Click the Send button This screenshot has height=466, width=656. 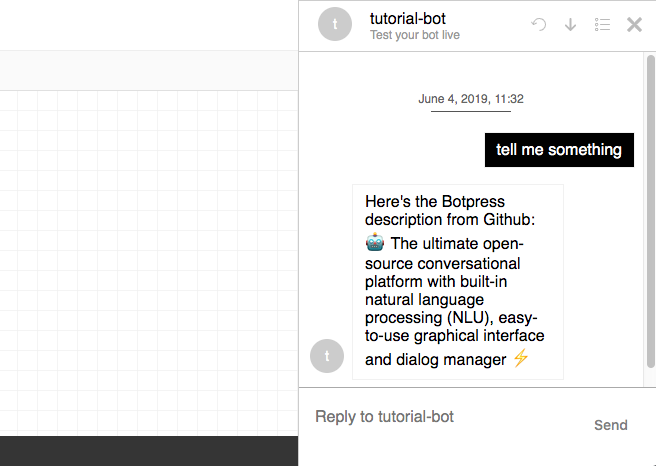click(611, 425)
